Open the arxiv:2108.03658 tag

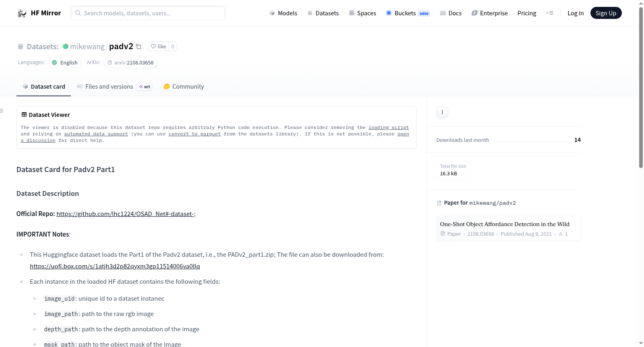pyautogui.click(x=130, y=62)
